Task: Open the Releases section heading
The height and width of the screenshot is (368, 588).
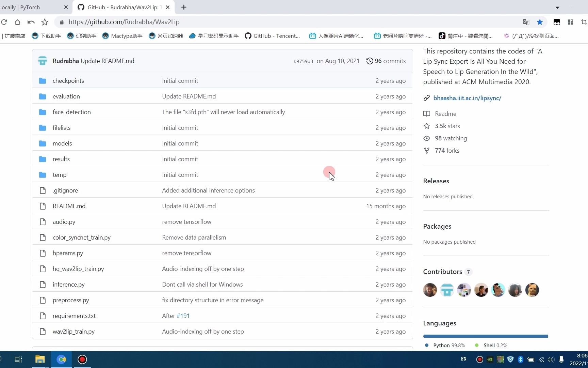Action: 436,181
